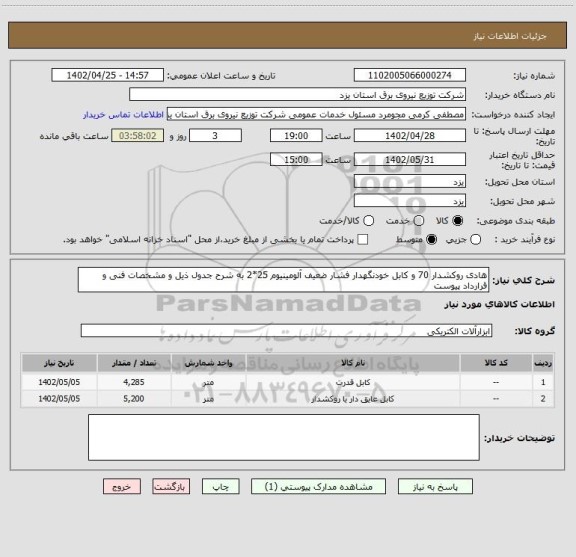The height and width of the screenshot is (557, 576).
Task: Click the بازگشت back button
Action: [171, 486]
